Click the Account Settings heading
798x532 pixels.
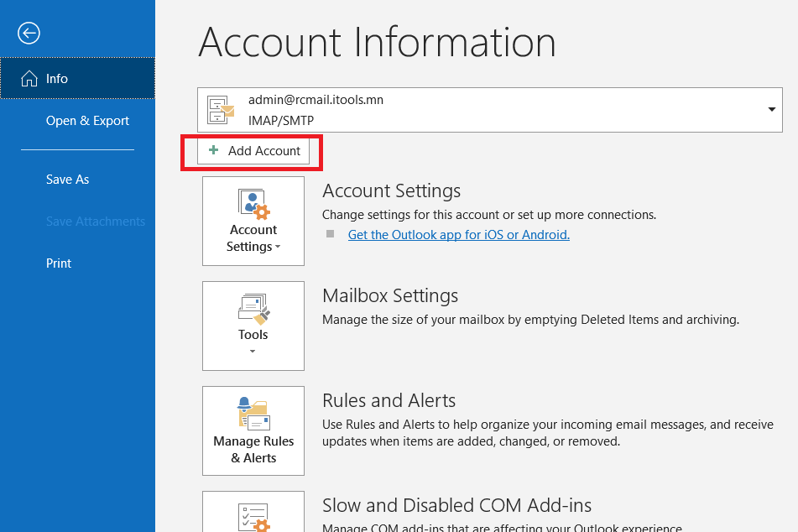[x=391, y=191]
